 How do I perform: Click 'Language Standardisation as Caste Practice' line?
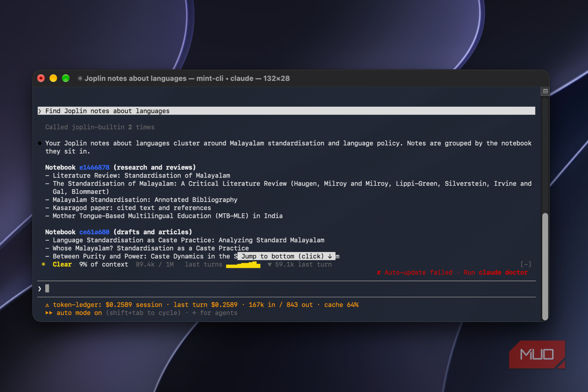pos(189,240)
